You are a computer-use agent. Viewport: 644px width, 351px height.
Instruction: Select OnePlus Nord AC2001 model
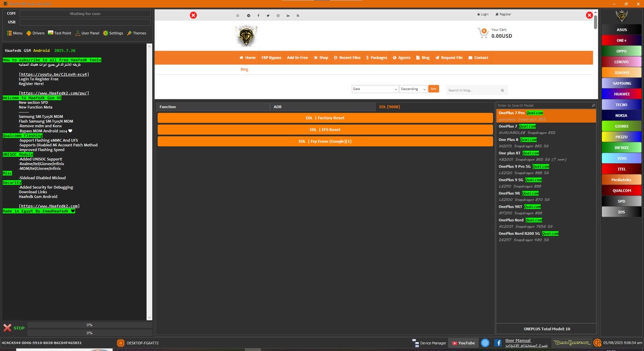pyautogui.click(x=546, y=223)
